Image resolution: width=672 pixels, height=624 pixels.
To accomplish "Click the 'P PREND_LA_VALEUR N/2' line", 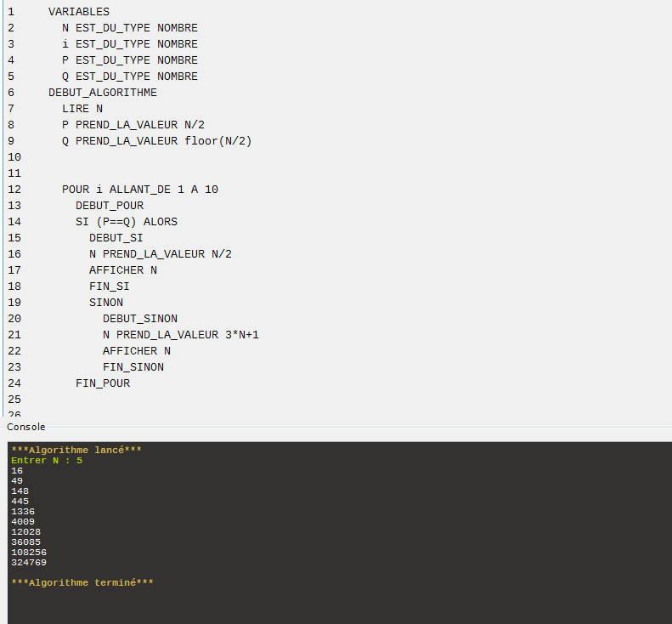I will pos(133,125).
